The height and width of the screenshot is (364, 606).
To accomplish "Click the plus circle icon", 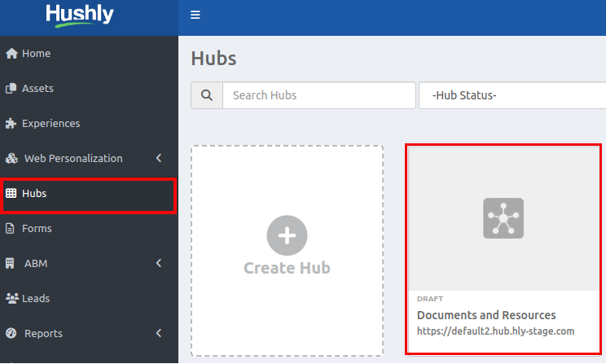I will coord(287,235).
